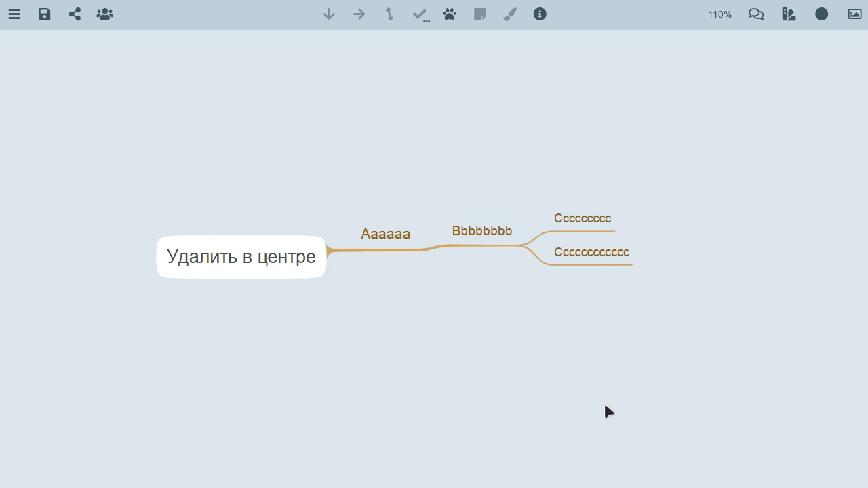Click the 110% zoom level
Image resolution: width=868 pixels, height=488 pixels.
click(x=719, y=14)
